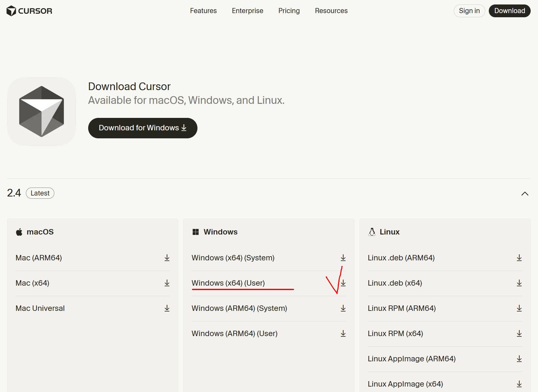Click the Cursor logo in header
Viewport: 538px width, 392px height.
pos(29,11)
